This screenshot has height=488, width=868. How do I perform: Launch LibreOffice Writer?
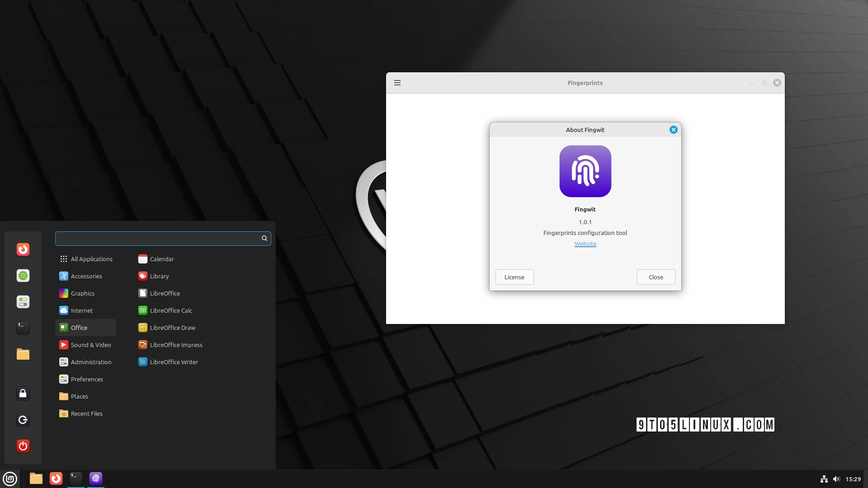click(174, 362)
